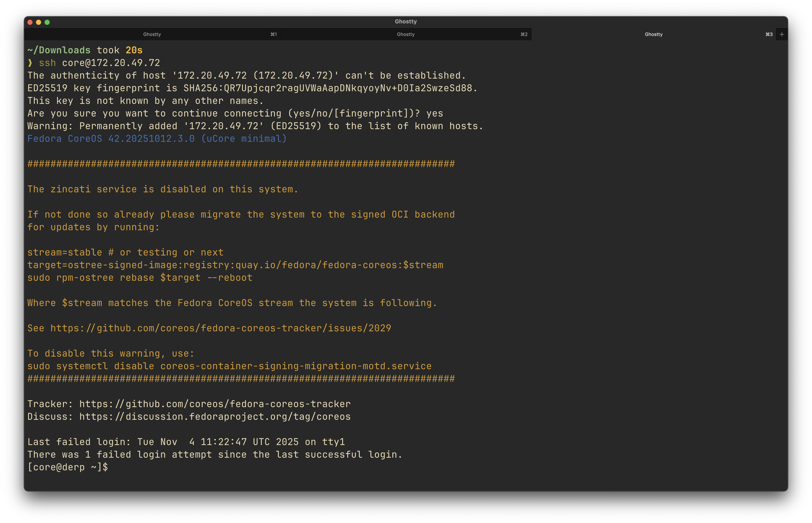Close the Ghostty window with red button
The image size is (812, 523).
point(30,22)
